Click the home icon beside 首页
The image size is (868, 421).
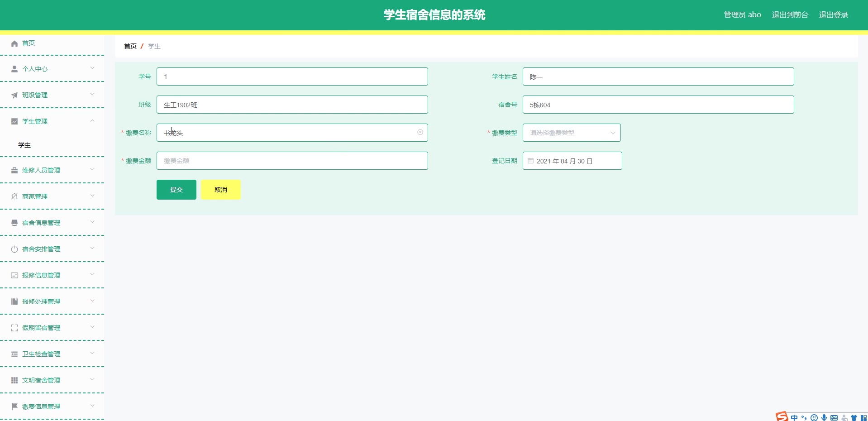(14, 43)
